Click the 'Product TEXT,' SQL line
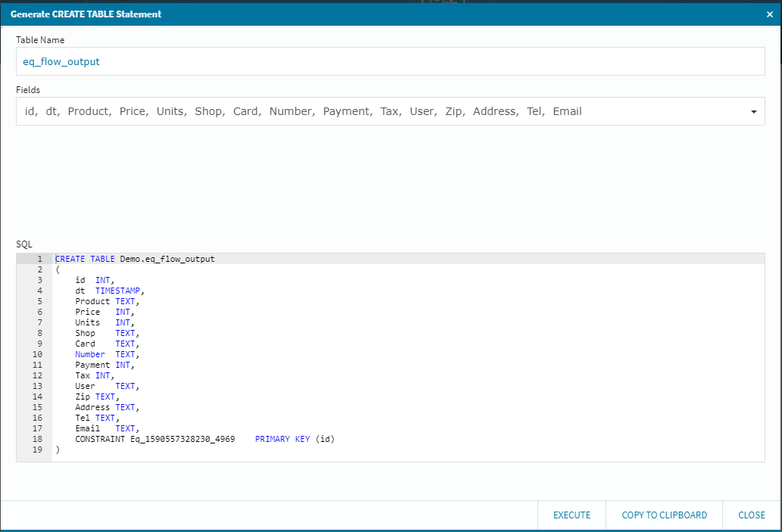Screen dimensions: 782x532 point(107,301)
